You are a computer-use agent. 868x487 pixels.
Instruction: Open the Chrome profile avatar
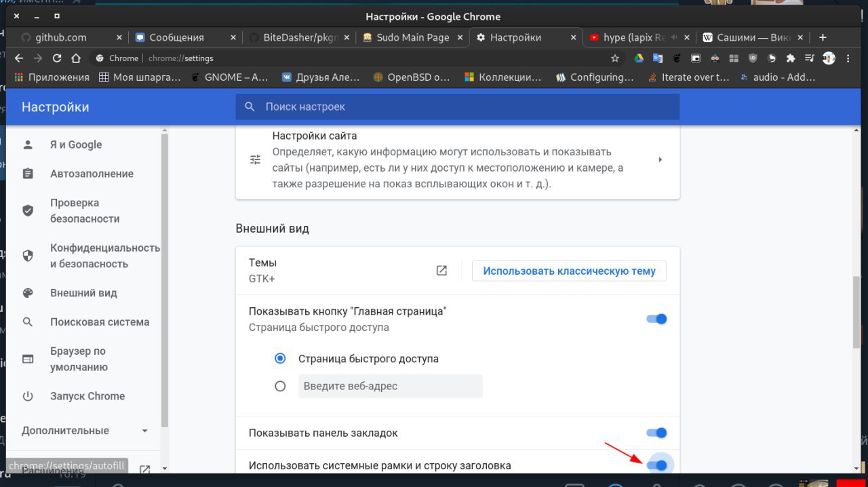(829, 58)
